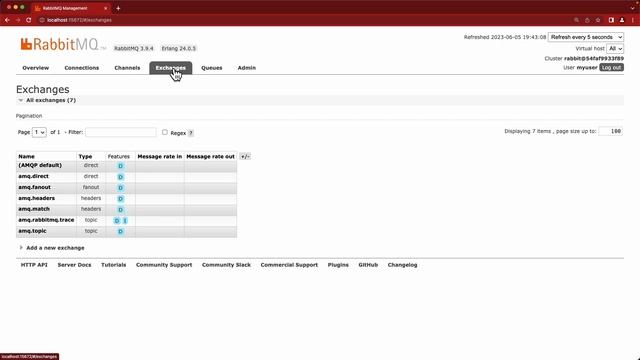Click the D badge for (AMQP default)
The height and width of the screenshot is (360, 640).
coord(120,166)
